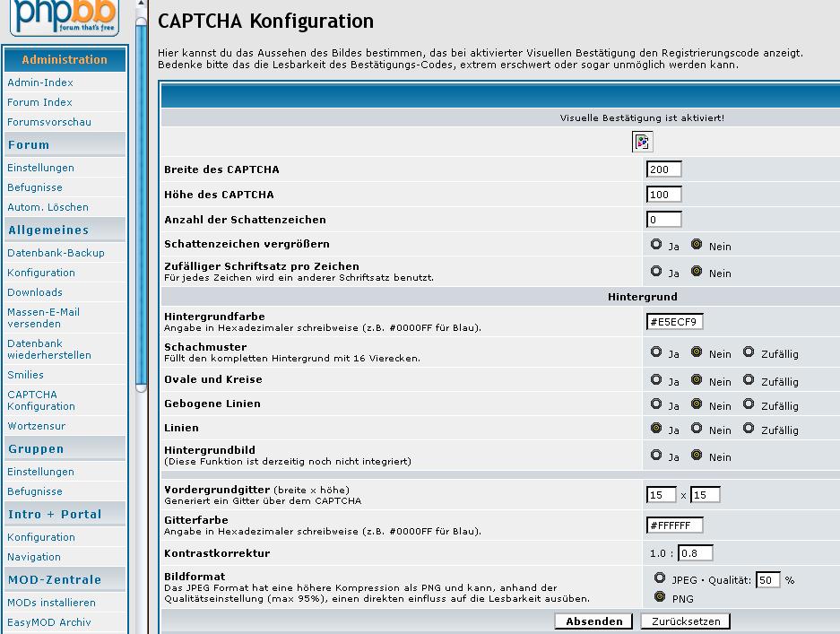This screenshot has height=634, width=840.
Task: Set Linien option to Nein
Action: click(x=697, y=429)
